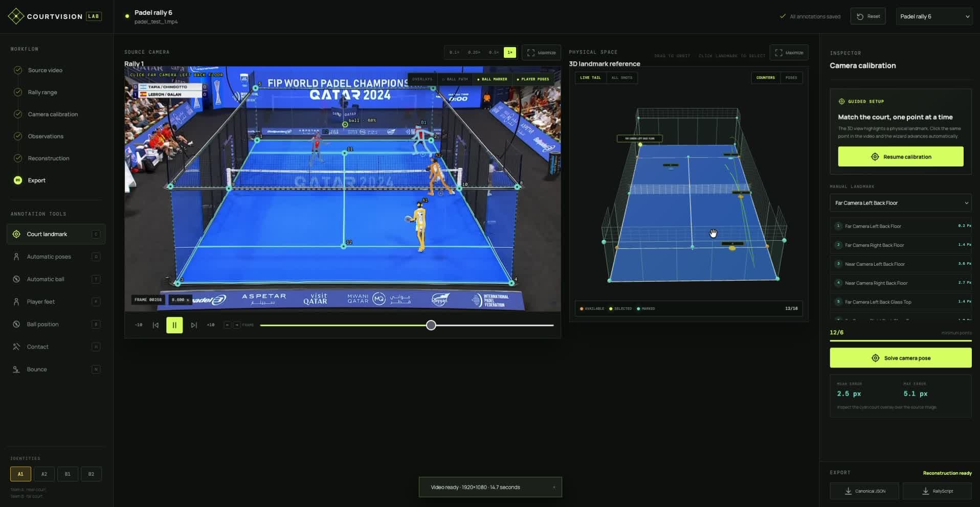Set playback speed to 0.1x
The width and height of the screenshot is (980, 507).
click(x=454, y=52)
